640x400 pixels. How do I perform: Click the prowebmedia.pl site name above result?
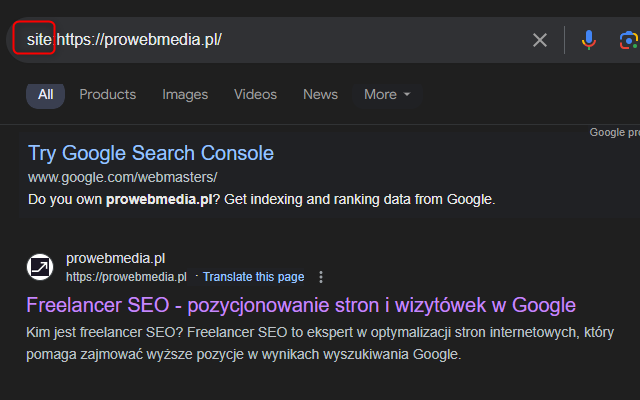tap(115, 258)
